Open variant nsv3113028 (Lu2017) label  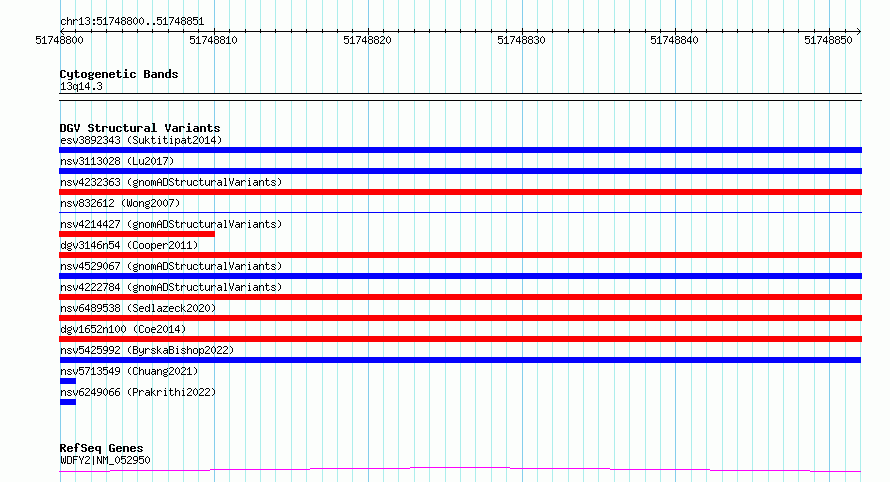tap(117, 161)
